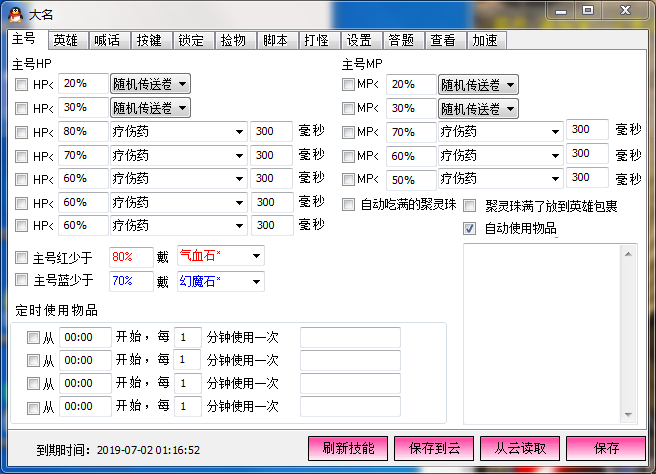This screenshot has height=474, width=656.
Task: Enable 主号蓝少于 checkbox
Action: pyautogui.click(x=21, y=279)
